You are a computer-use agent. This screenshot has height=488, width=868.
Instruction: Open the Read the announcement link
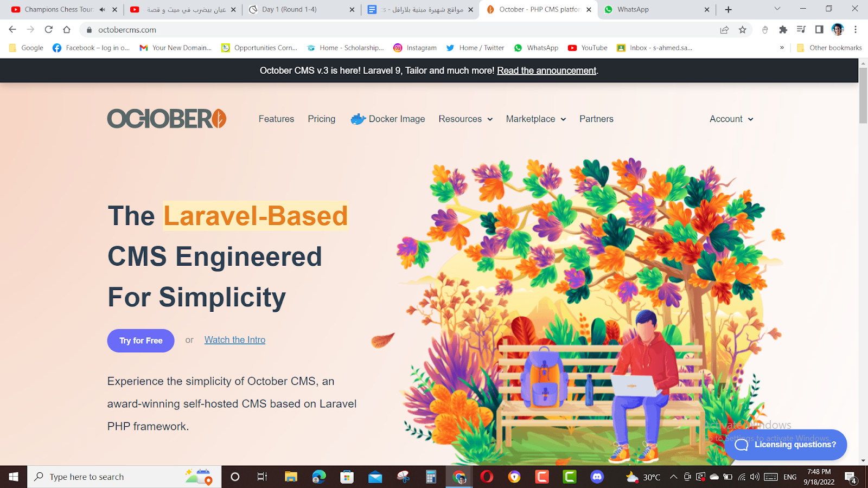click(x=546, y=70)
